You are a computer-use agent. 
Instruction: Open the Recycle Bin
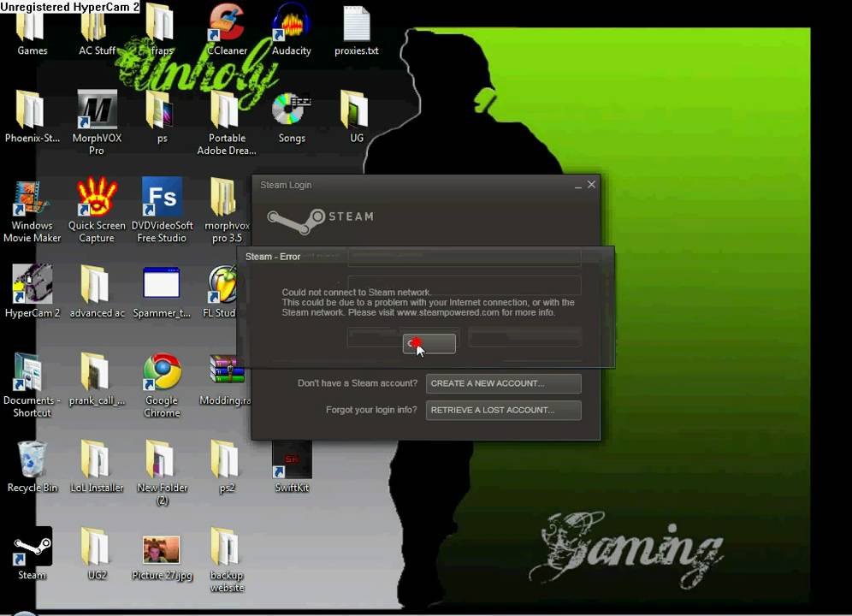pos(32,466)
